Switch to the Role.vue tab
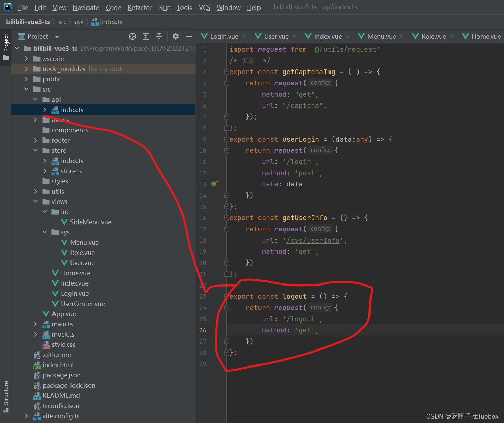 click(x=433, y=36)
